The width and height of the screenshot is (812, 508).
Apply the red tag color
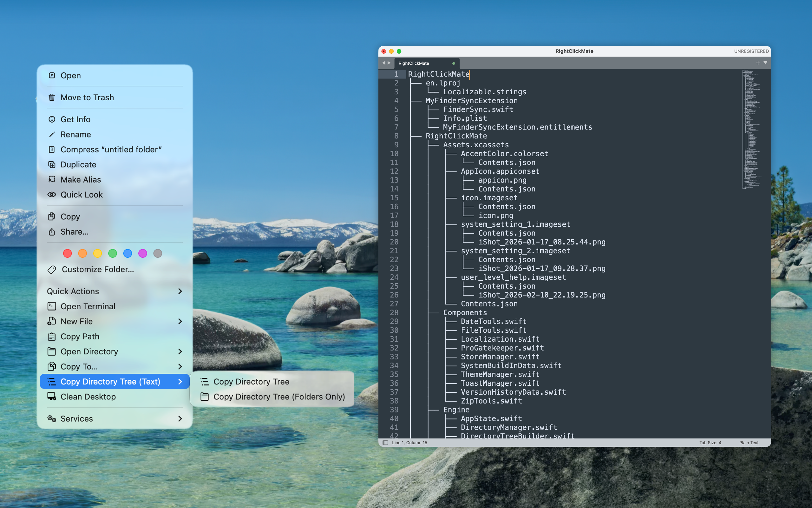coord(68,253)
